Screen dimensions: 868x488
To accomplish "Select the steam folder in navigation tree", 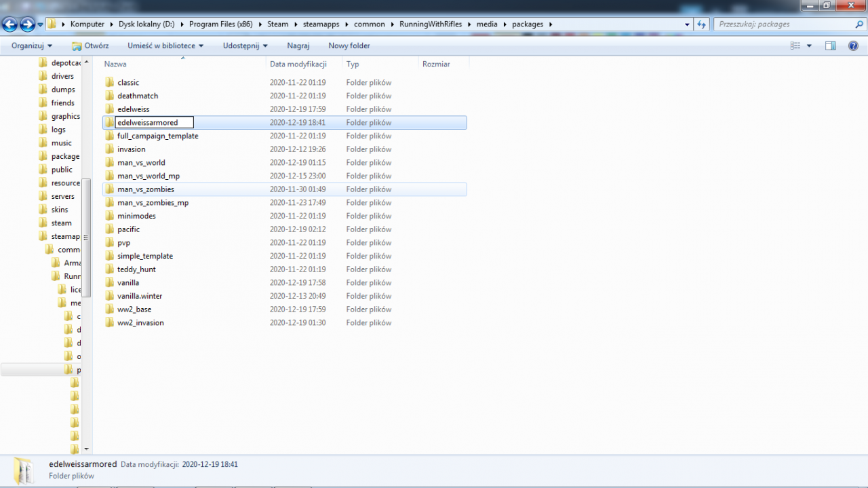I will 61,223.
